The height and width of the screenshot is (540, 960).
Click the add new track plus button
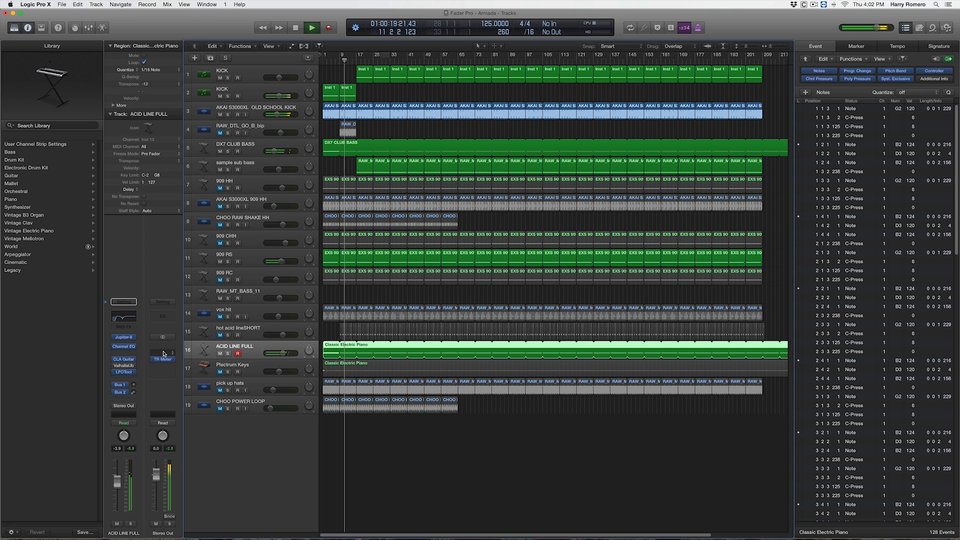(195, 58)
